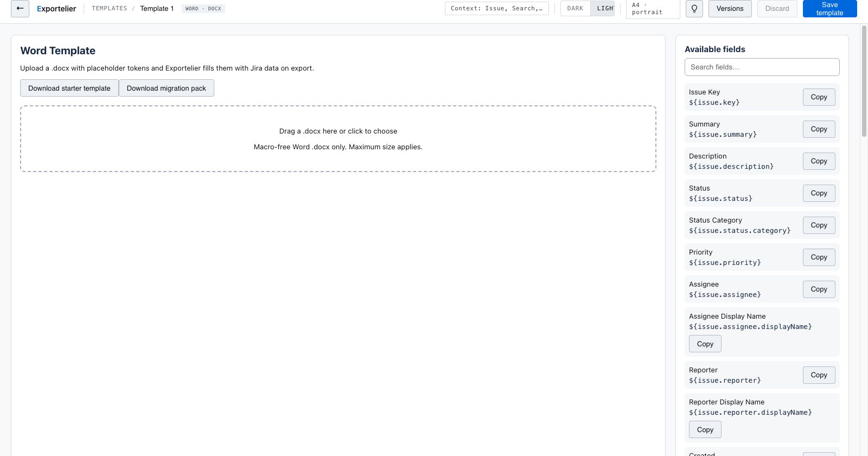Click the ${issue.priority} token text
The width and height of the screenshot is (868, 456).
tap(725, 263)
